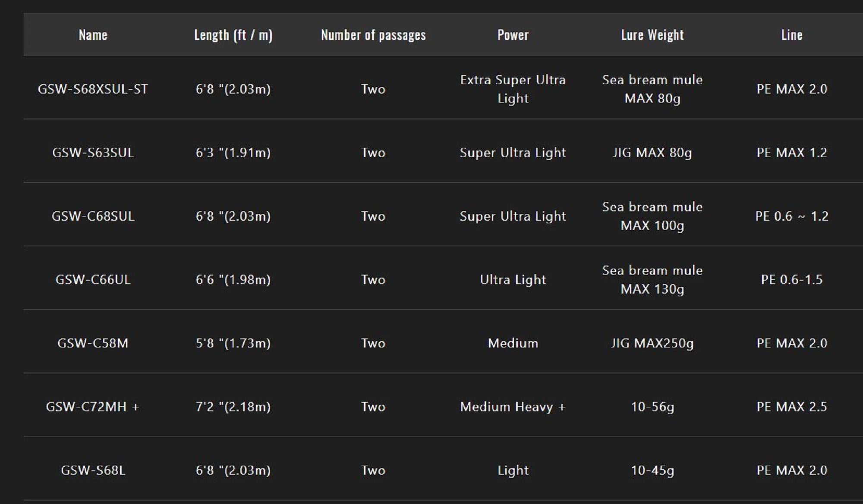The height and width of the screenshot is (504, 863).
Task: Click the GSW-C68SUL model cell
Action: [93, 216]
